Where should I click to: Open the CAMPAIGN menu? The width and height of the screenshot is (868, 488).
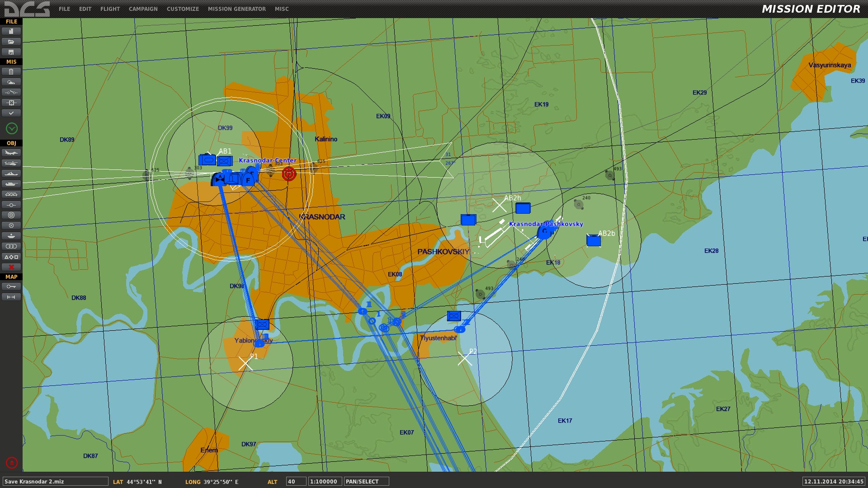click(x=143, y=9)
